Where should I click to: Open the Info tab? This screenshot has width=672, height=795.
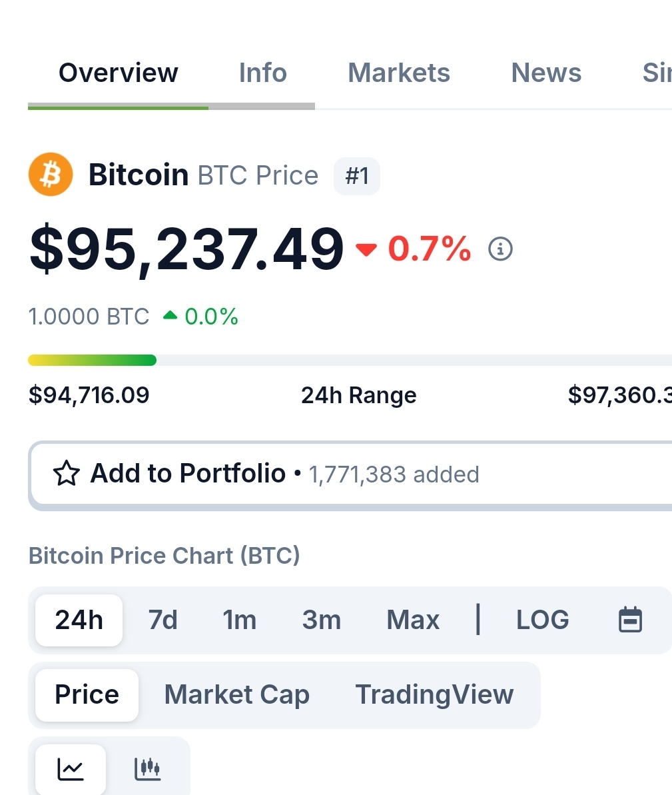click(x=262, y=73)
